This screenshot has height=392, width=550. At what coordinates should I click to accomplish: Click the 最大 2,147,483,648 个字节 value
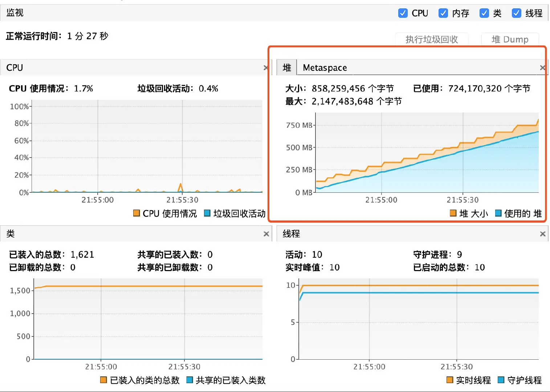pos(357,101)
